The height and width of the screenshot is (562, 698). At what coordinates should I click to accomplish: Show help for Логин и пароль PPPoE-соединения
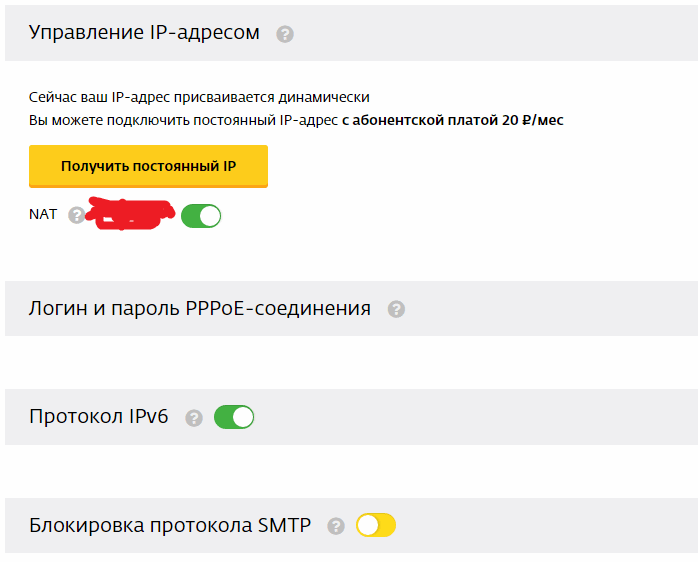pos(396,309)
